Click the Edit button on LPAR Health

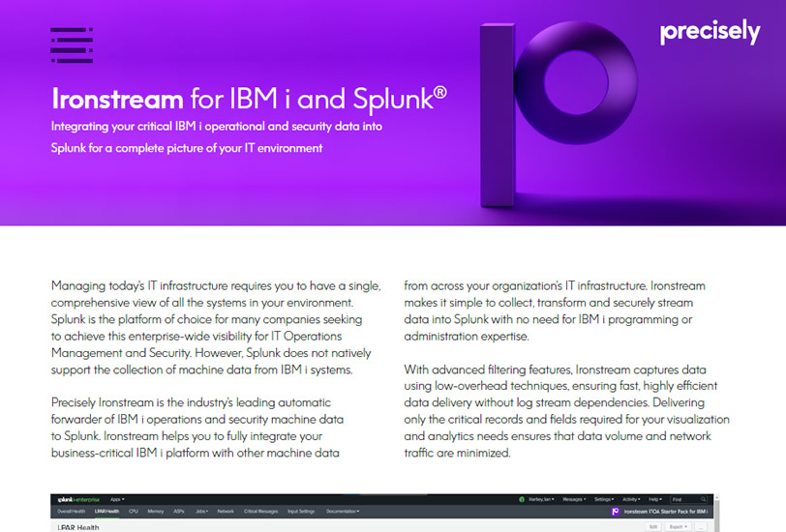tap(653, 526)
